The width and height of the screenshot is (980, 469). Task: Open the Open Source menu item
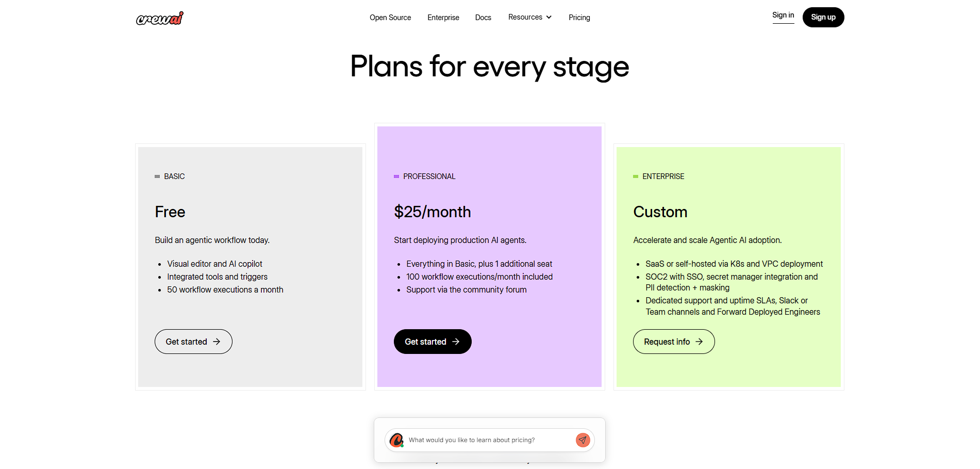click(390, 18)
